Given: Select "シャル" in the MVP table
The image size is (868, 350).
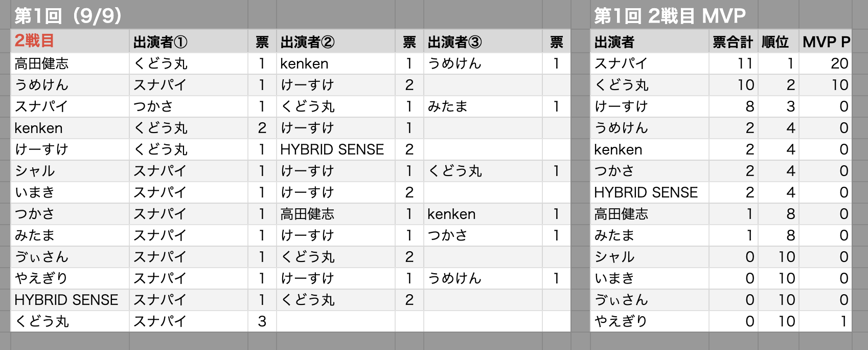Looking at the screenshot, I should pos(614,257).
